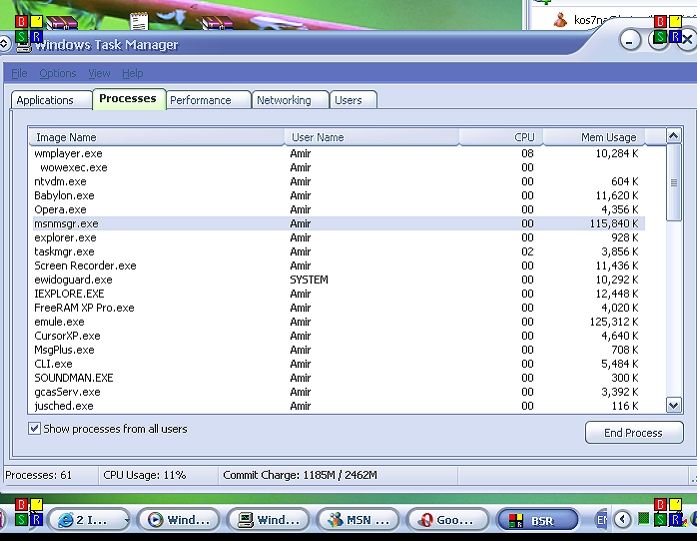Image resolution: width=697 pixels, height=541 pixels.
Task: Click the EN language bar indicator
Action: click(601, 520)
